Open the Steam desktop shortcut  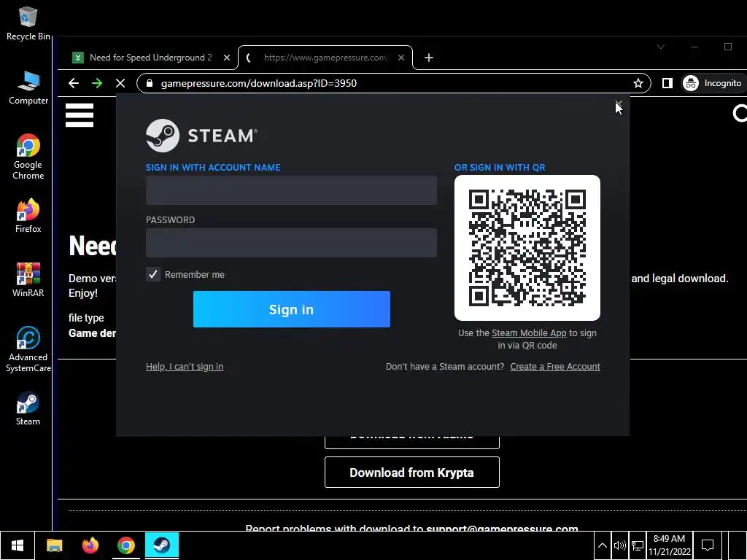coord(28,408)
